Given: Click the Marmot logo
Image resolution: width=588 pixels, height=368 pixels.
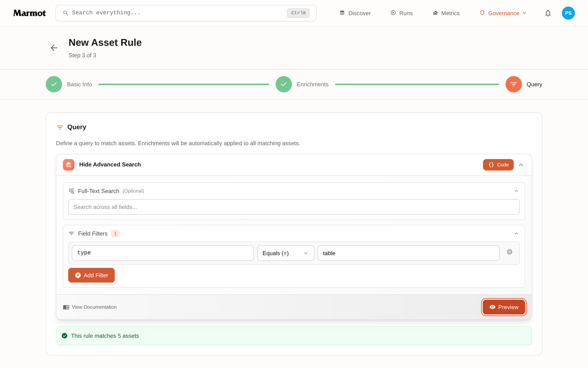Looking at the screenshot, I should pos(29,13).
